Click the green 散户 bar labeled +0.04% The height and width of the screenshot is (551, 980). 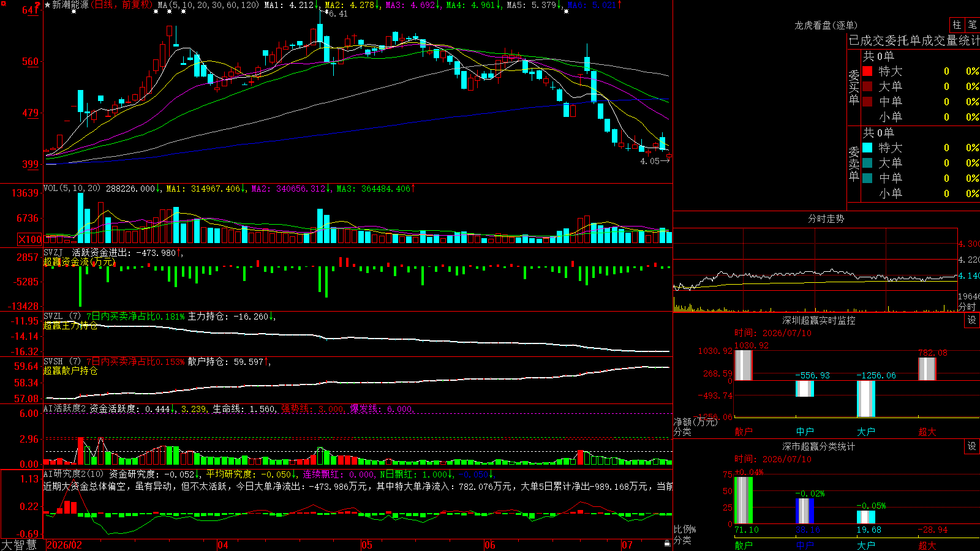coord(744,500)
